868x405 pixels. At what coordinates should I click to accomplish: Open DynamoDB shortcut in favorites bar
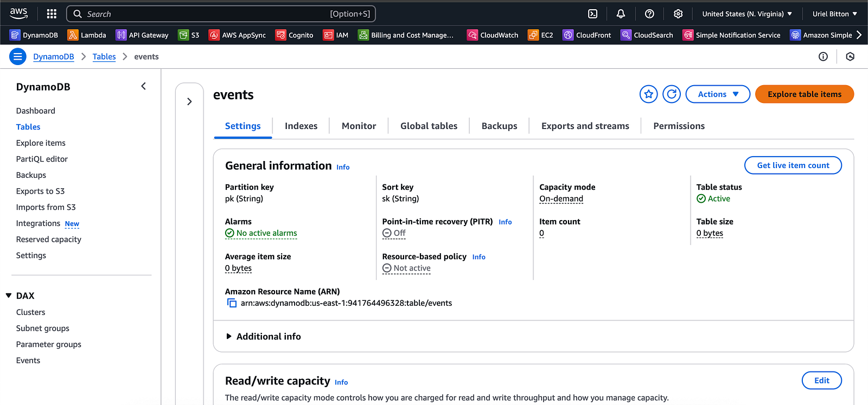[34, 35]
